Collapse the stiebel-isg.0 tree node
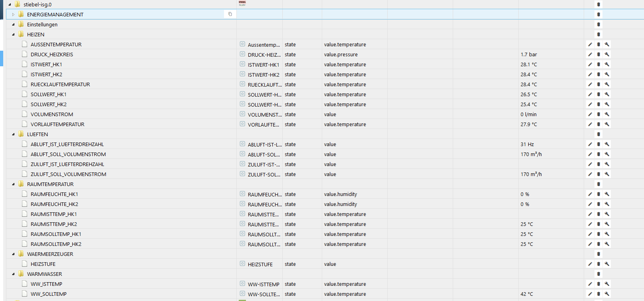The height and width of the screenshot is (301, 644). [10, 4]
